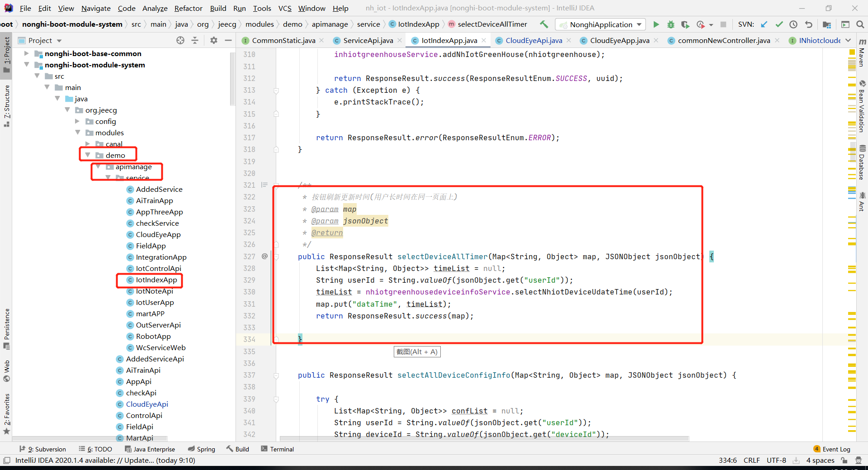Screen dimensions: 868x470
Task: Collapse all nodes in the Project panel
Action: pyautogui.click(x=195, y=40)
